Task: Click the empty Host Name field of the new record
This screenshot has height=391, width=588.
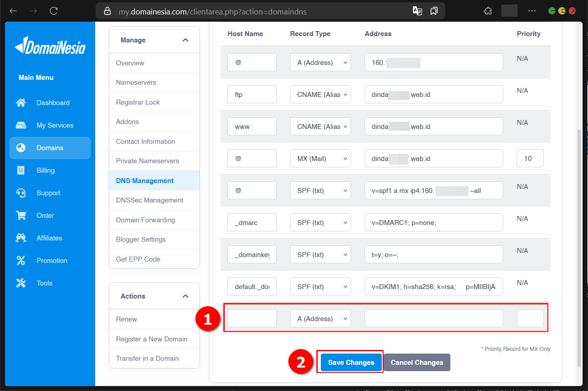Action: click(252, 318)
